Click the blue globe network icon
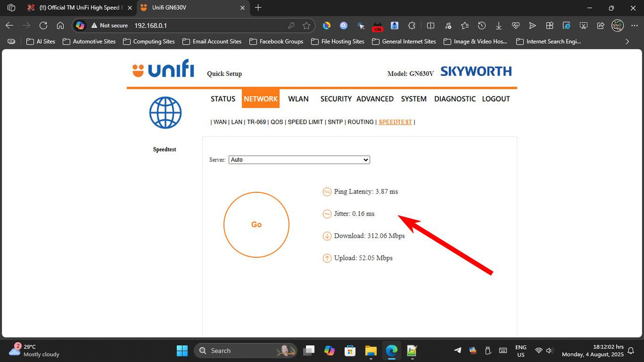 click(x=165, y=113)
